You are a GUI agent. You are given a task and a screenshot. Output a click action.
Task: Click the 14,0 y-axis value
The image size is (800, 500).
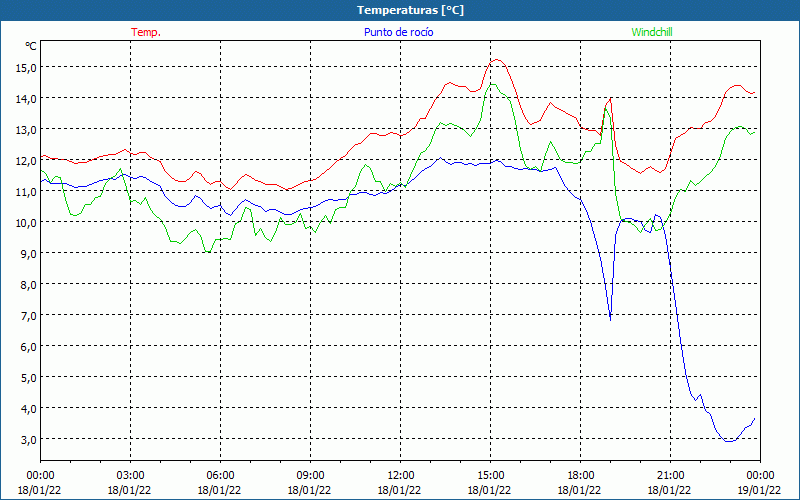25,99
